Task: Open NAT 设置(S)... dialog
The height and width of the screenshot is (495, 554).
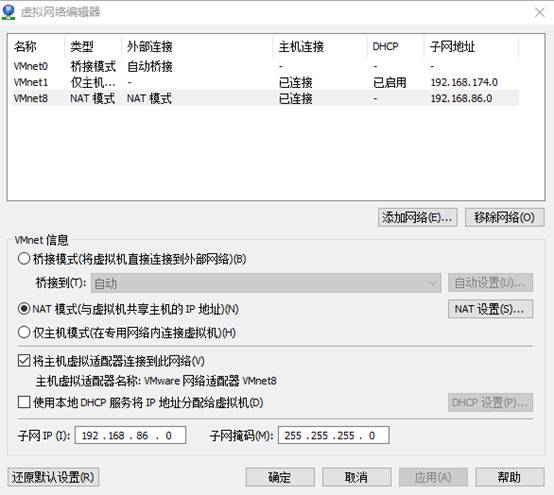Action: pyautogui.click(x=490, y=309)
